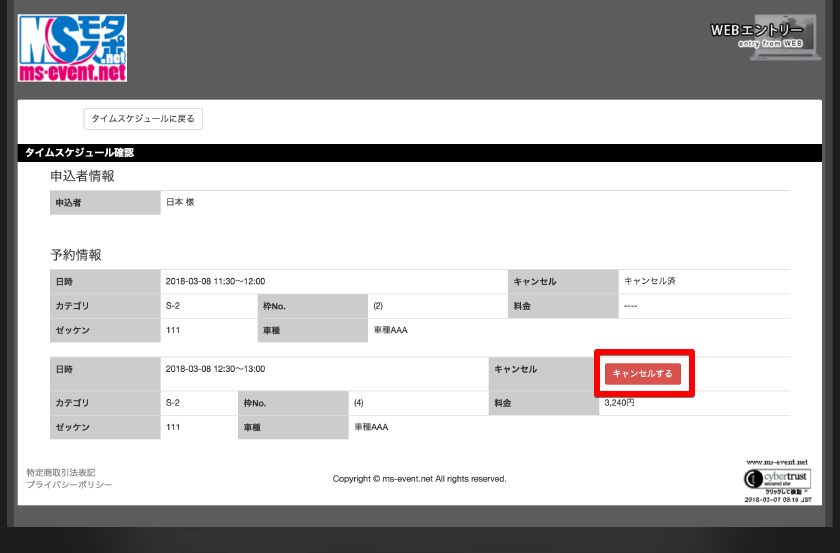Open the 特定商取引法表記 link
The image size is (840, 553).
(x=61, y=472)
